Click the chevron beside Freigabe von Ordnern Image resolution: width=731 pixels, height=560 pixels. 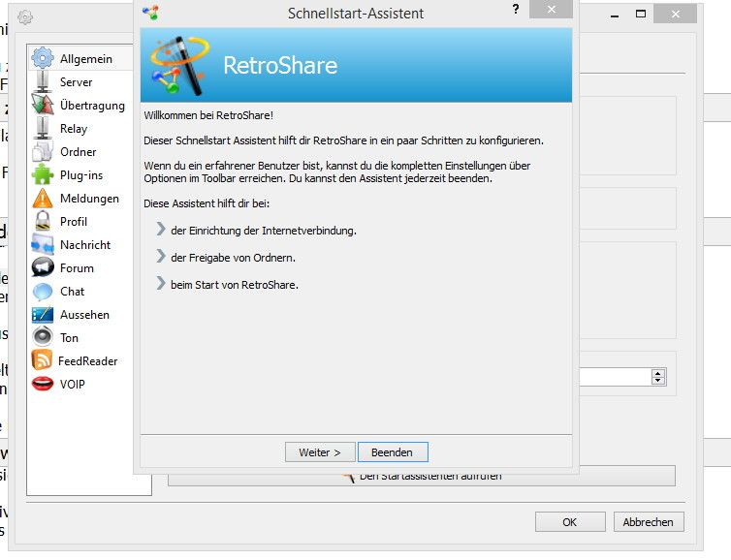click(160, 256)
